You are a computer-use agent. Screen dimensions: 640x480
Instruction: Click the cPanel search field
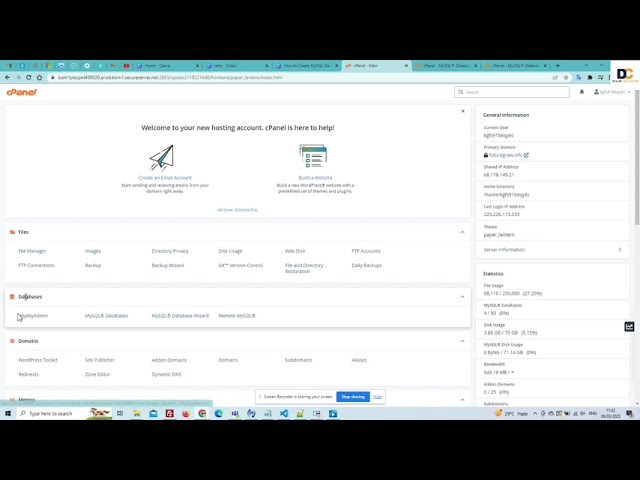(x=512, y=92)
